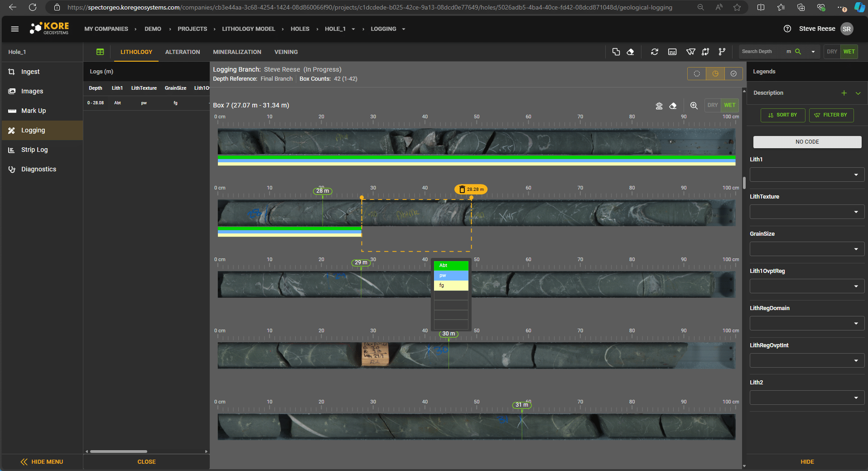
Task: Open the Search Depth unit dropdown arrow
Action: point(813,52)
